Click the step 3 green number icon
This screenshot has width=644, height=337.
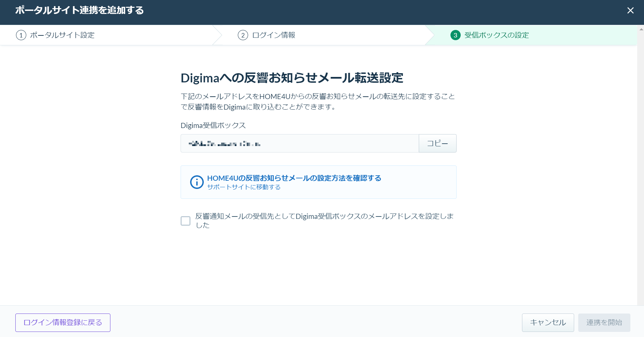[456, 35]
